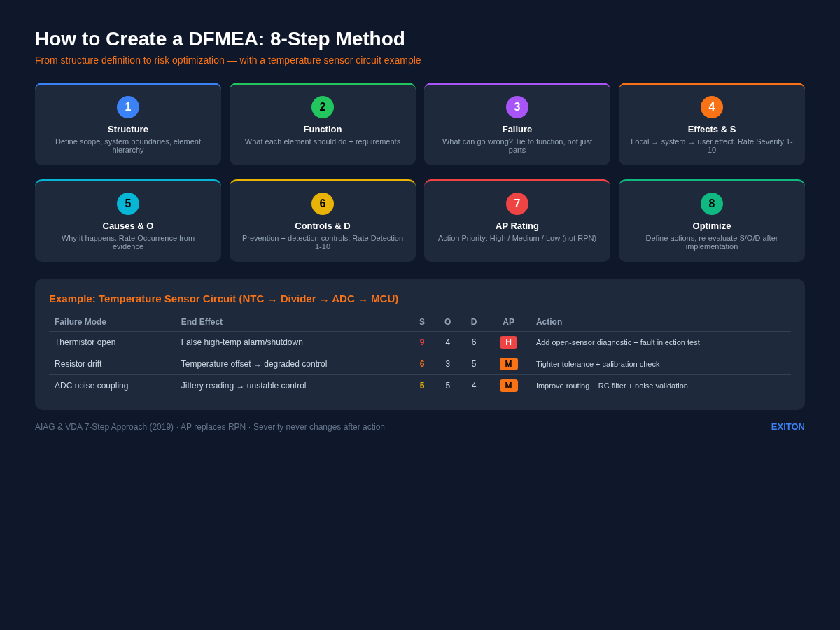
Task: Click the Failure Mode column header
Action: pos(79,321)
